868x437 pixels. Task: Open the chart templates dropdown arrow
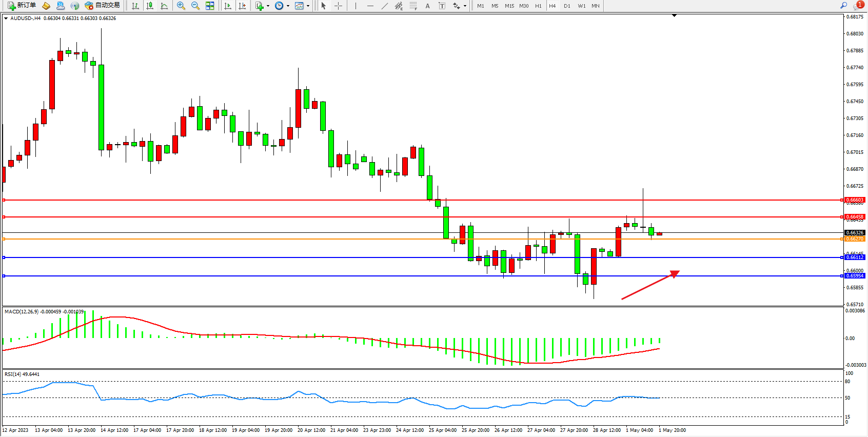click(308, 6)
